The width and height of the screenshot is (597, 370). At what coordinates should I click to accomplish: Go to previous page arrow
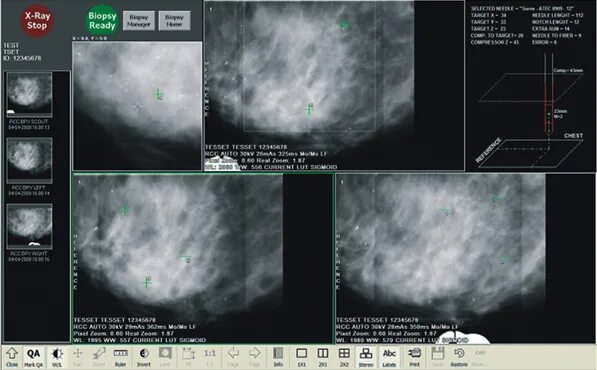tap(233, 357)
